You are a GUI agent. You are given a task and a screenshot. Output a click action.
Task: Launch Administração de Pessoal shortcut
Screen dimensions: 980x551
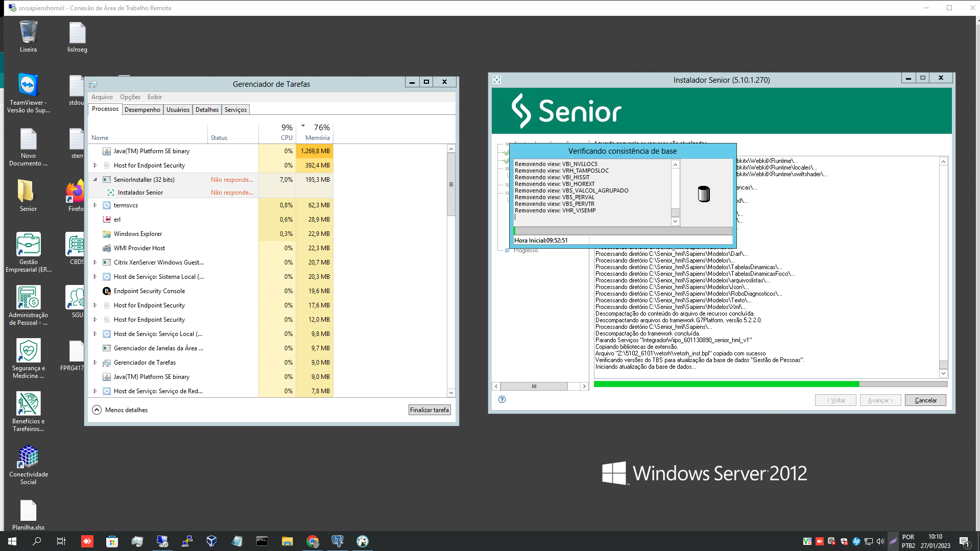click(28, 305)
